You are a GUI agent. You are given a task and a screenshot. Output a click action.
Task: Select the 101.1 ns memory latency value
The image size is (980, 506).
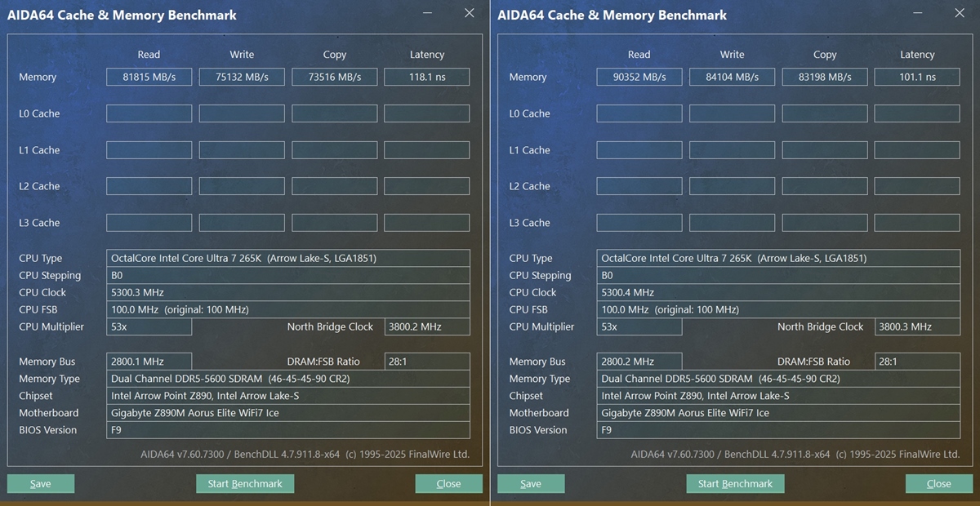(917, 77)
